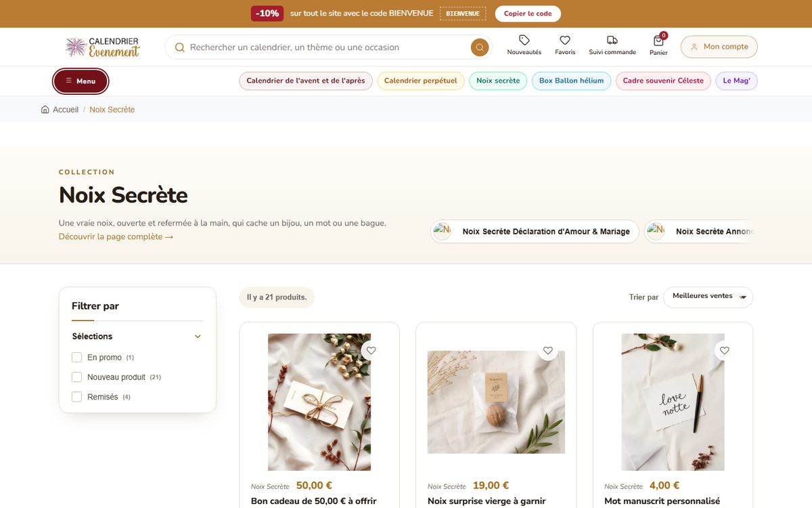Open Calendrier perpétuel category

pos(421,81)
